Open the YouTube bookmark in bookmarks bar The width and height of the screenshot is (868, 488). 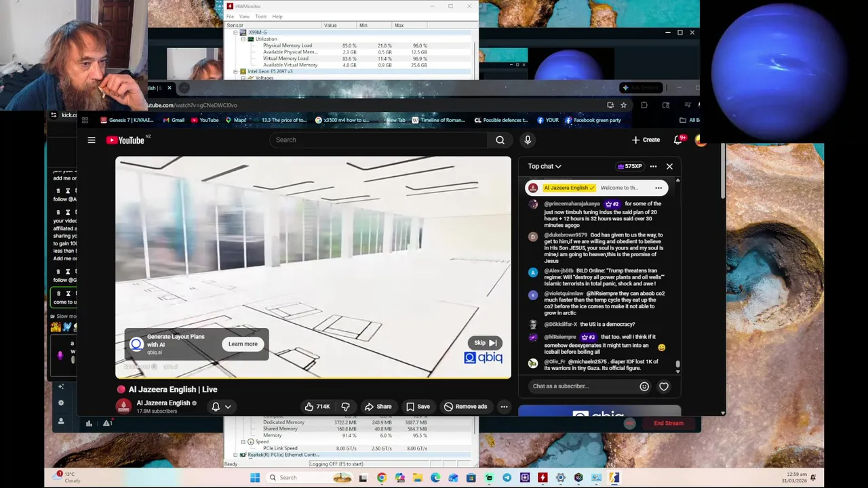coord(205,120)
